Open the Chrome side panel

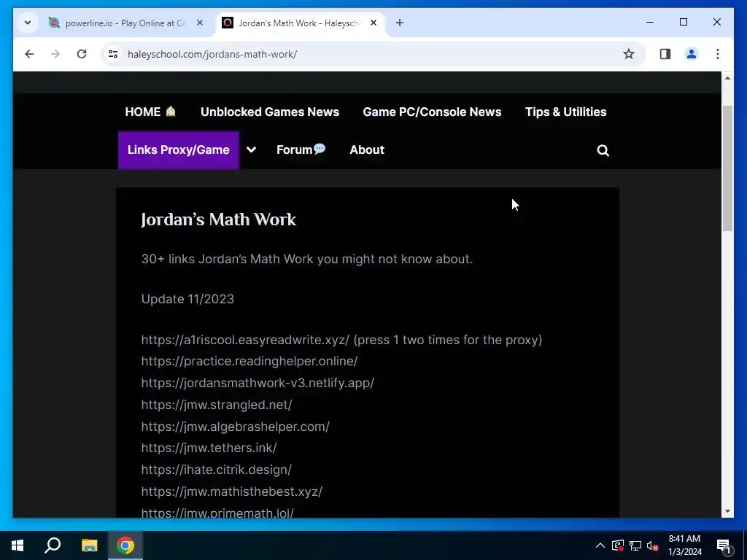(665, 54)
